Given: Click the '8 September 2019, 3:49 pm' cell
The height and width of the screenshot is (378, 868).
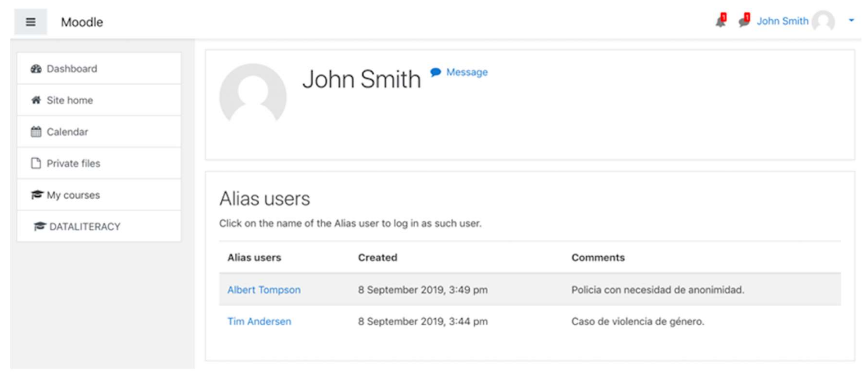Looking at the screenshot, I should [x=423, y=290].
